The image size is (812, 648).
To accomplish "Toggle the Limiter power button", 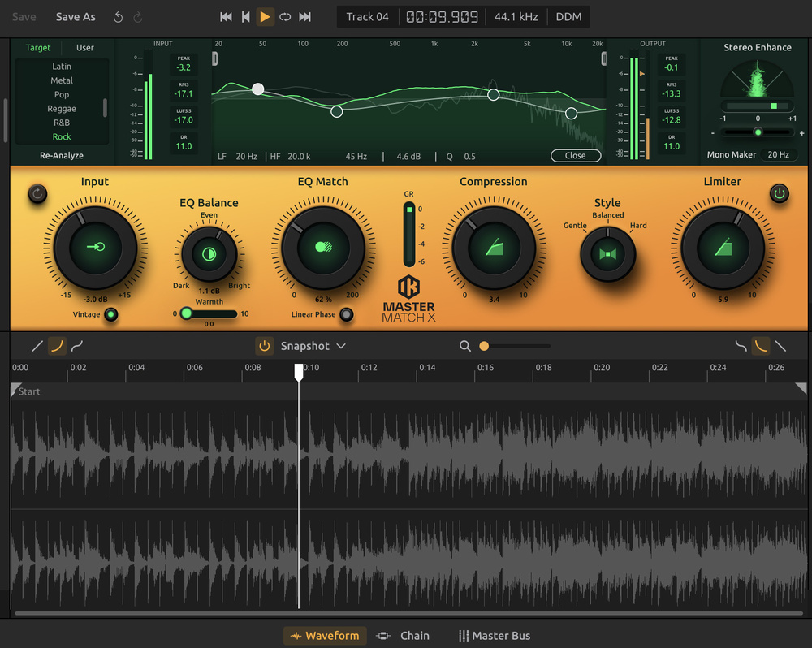I will [x=779, y=194].
